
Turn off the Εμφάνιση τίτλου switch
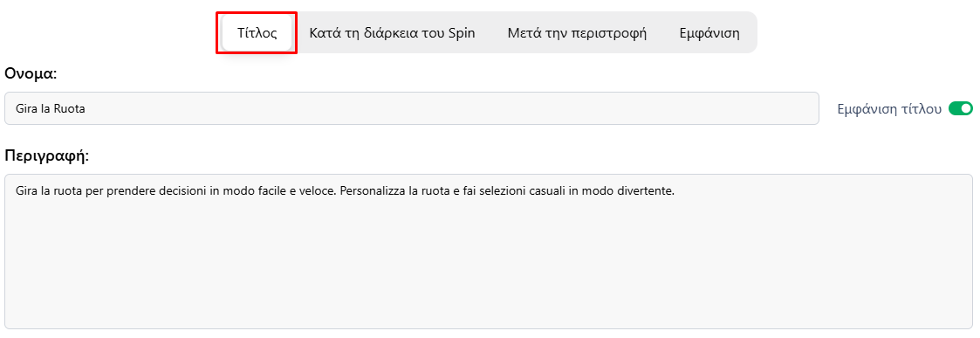coord(961,109)
